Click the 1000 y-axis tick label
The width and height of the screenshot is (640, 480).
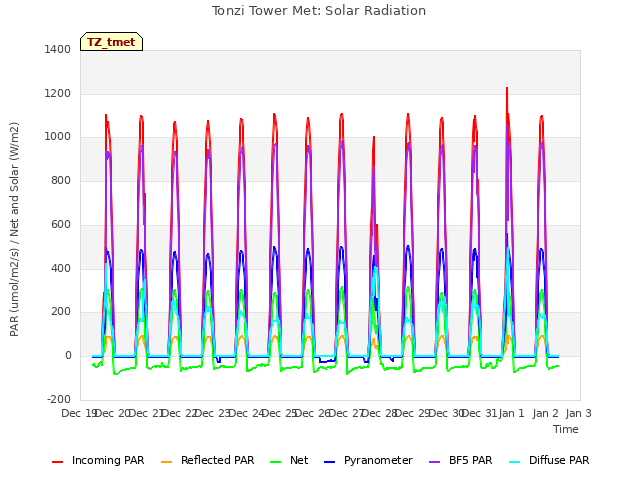(58, 137)
